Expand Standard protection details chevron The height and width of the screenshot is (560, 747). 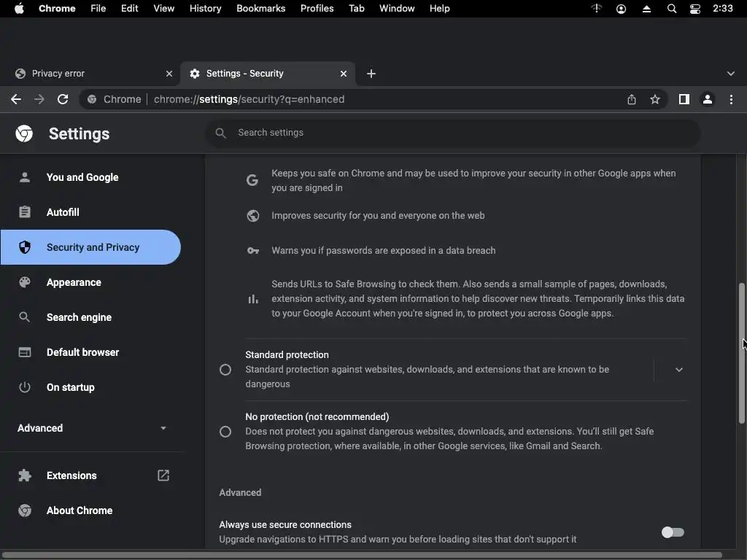(678, 370)
